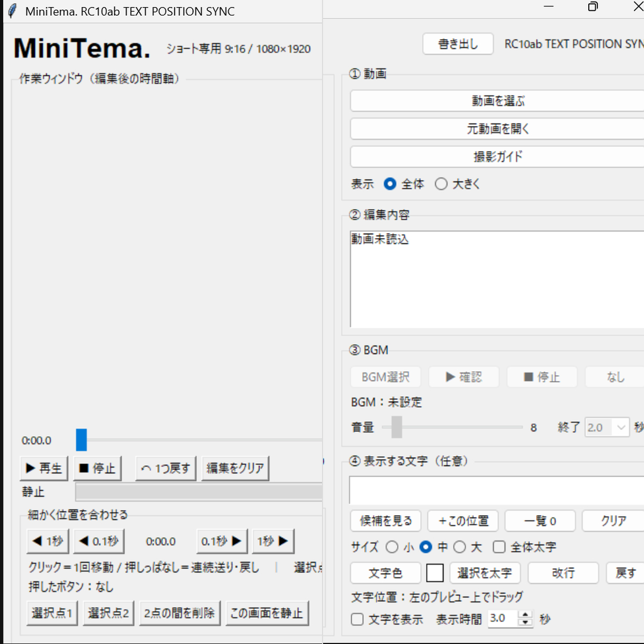This screenshot has height=644, width=644.
Task: Click the white text color swatch
Action: click(x=435, y=573)
